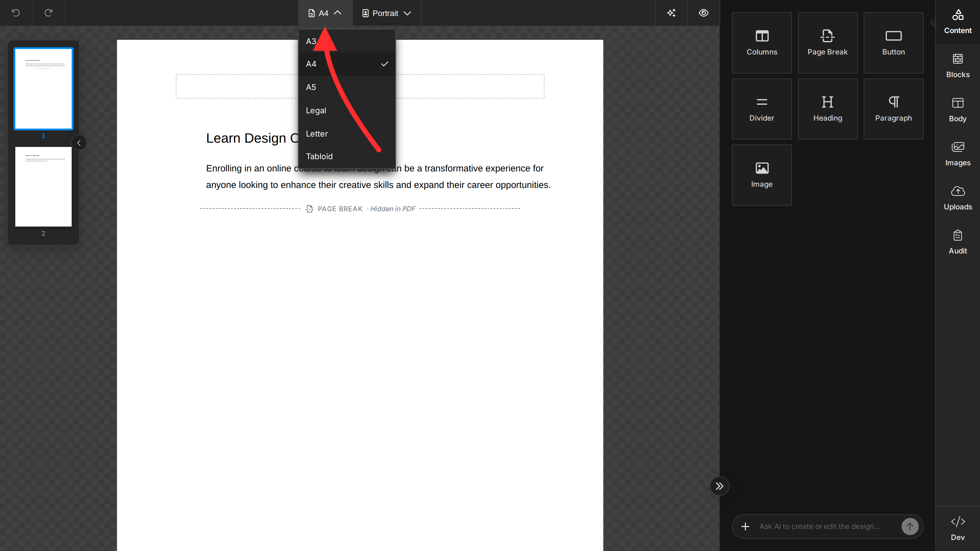Image resolution: width=980 pixels, height=551 pixels.
Task: Send the AI prompt with arrow button
Action: [x=910, y=526]
